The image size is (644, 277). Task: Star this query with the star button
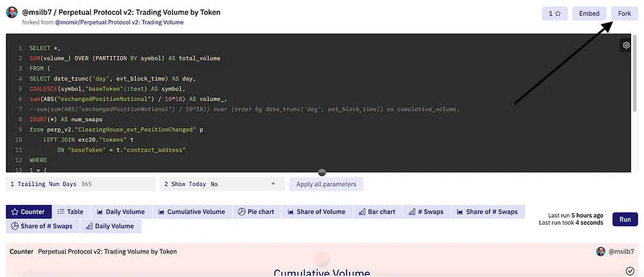point(554,13)
